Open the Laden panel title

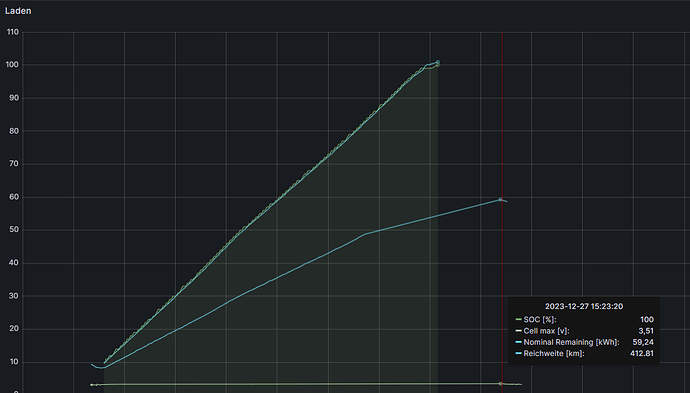tap(18, 11)
